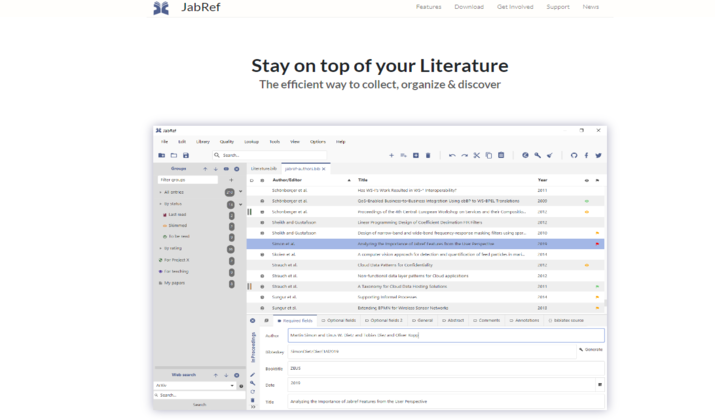Screen dimensions: 715x420
Task: Collapse the By status group arrow
Action: (161, 204)
